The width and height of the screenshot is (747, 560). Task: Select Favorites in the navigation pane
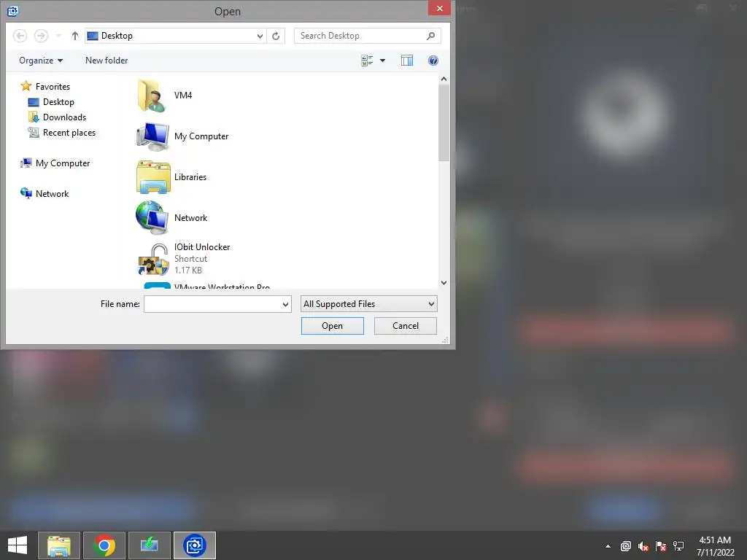tap(46, 86)
